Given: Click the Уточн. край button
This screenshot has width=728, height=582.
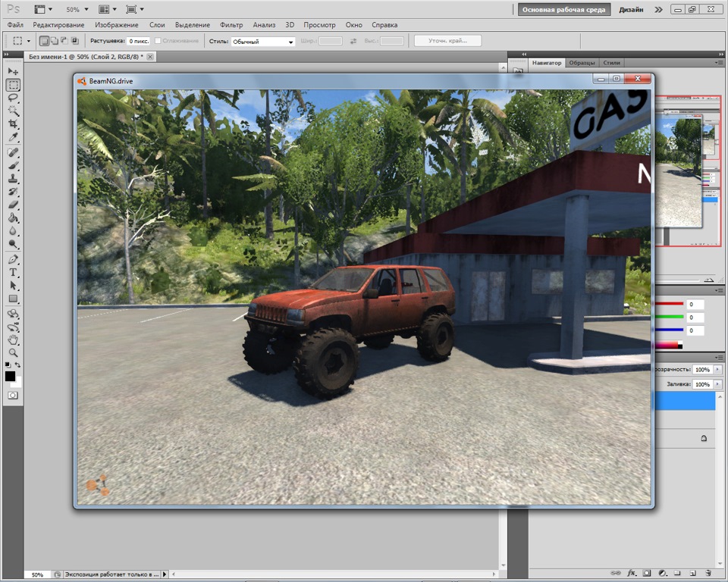Looking at the screenshot, I should coord(447,41).
